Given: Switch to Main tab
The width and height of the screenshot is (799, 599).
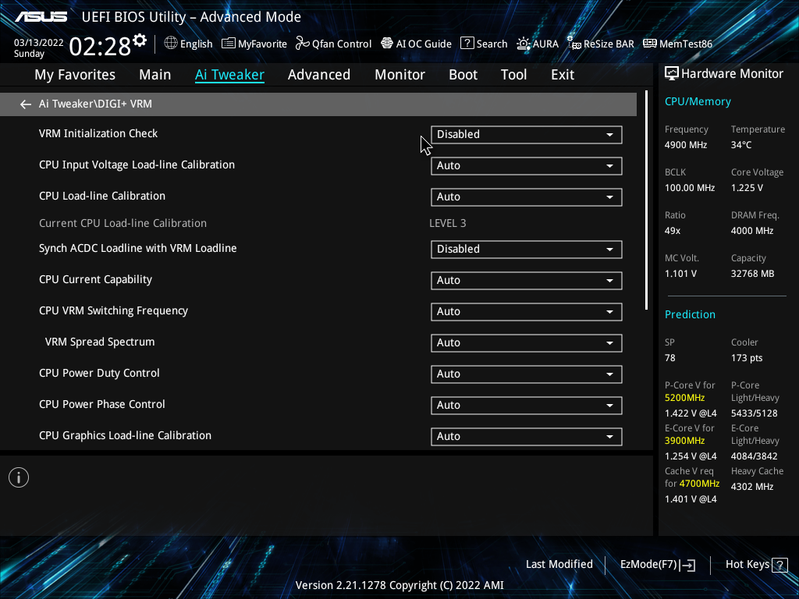Looking at the screenshot, I should 155,75.
